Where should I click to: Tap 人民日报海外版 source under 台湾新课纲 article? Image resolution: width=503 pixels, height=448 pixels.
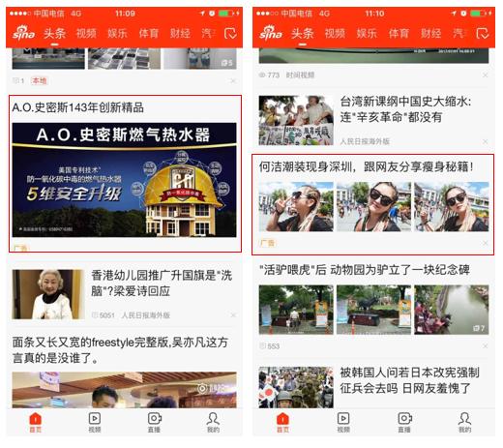[365, 141]
